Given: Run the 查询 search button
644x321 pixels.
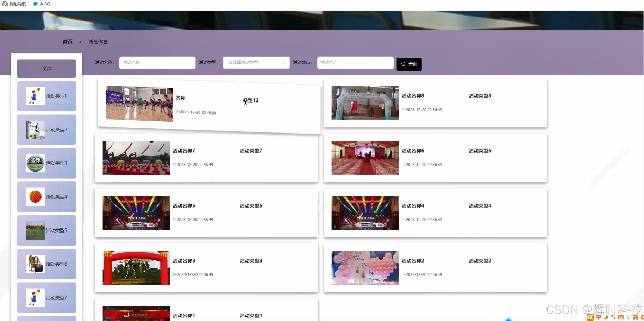Looking at the screenshot, I should click(409, 64).
